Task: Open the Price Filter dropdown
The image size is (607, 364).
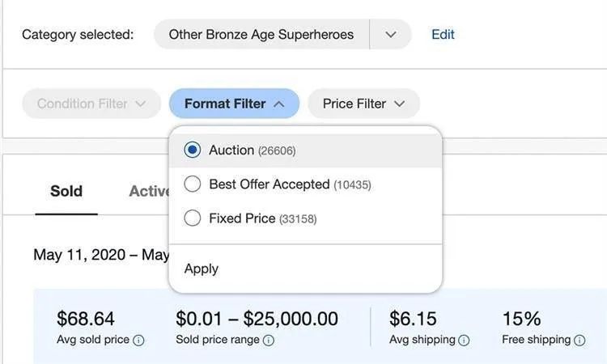Action: click(363, 104)
